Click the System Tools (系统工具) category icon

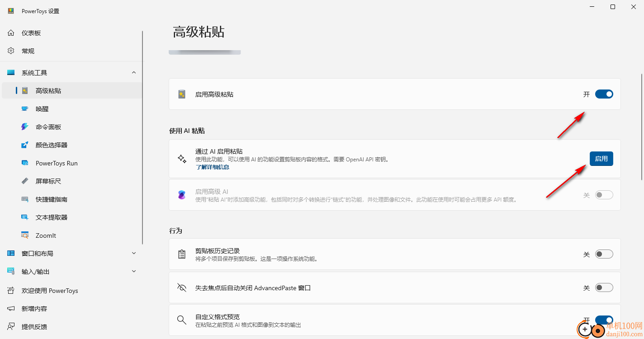click(11, 73)
